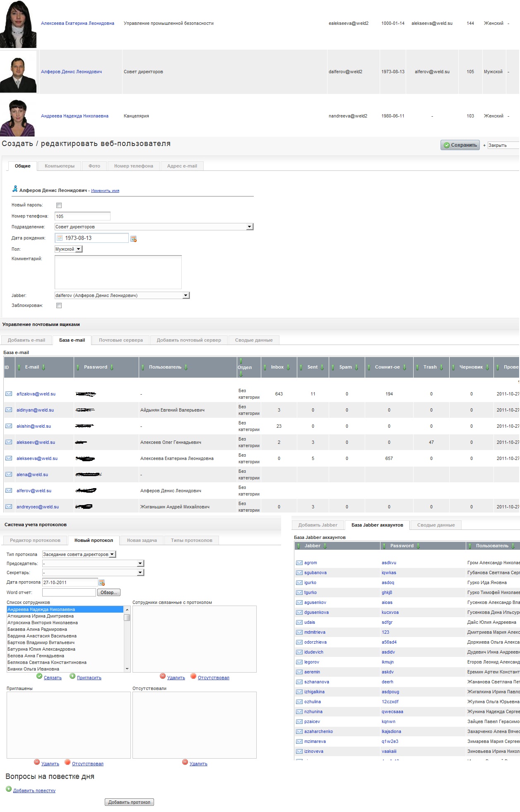
Task: Sort E-mail column descending with down arrow
Action: tap(44, 367)
